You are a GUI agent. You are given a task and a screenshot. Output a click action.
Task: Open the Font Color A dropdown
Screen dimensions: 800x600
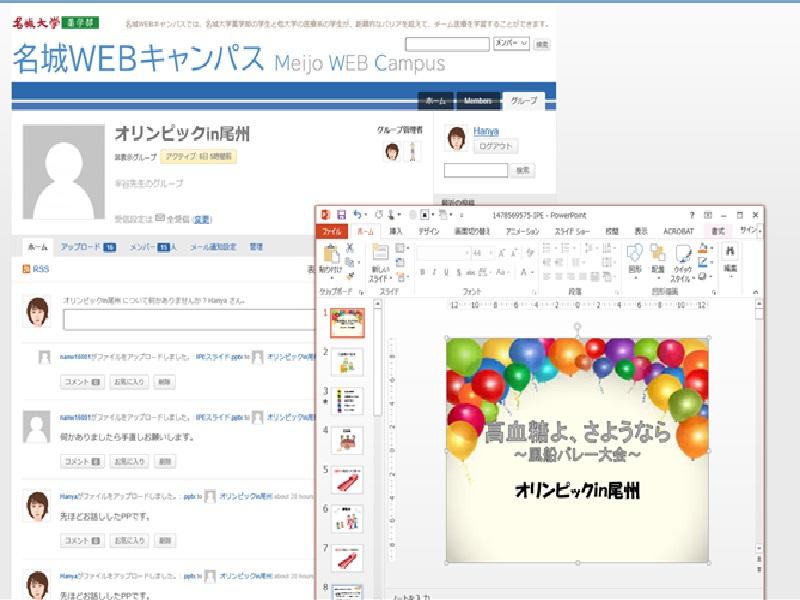click(532, 273)
